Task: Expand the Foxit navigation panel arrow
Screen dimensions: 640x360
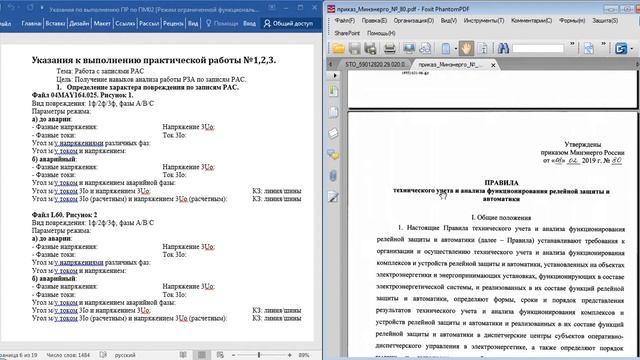Action: [335, 76]
